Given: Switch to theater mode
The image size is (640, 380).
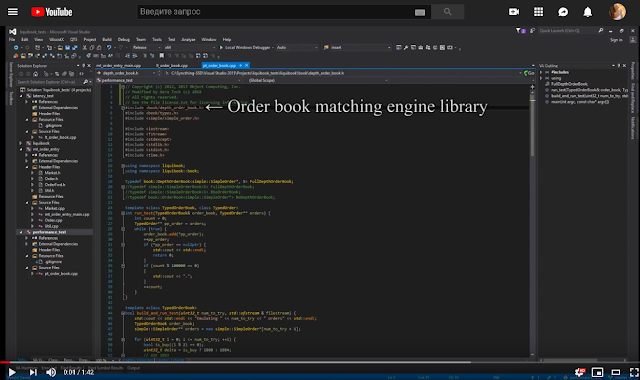Looking at the screenshot, I should tap(616, 372).
